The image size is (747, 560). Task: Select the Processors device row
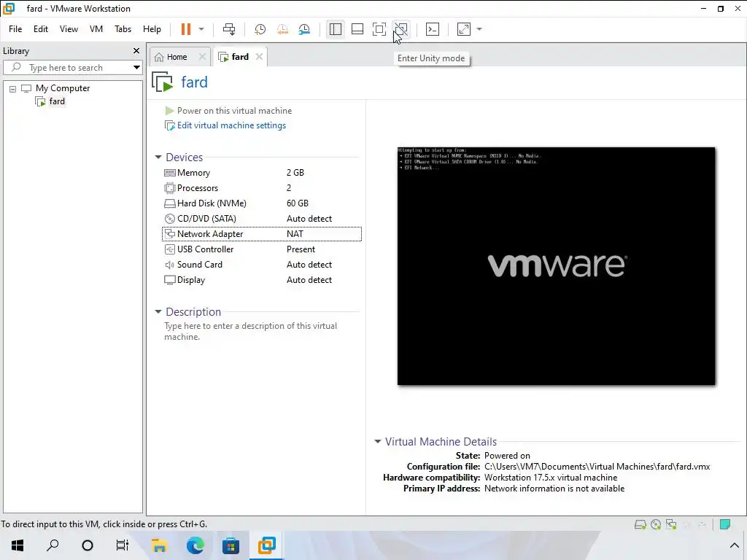[x=262, y=188]
